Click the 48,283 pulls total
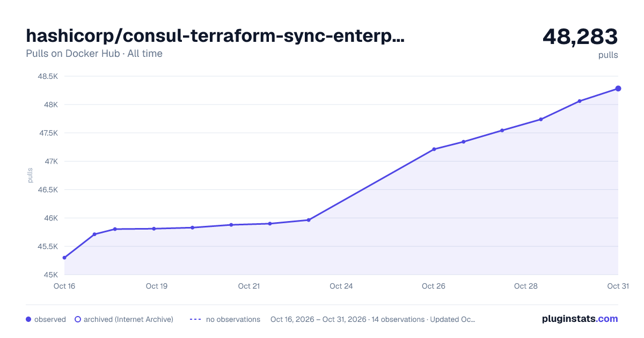 tap(580, 36)
